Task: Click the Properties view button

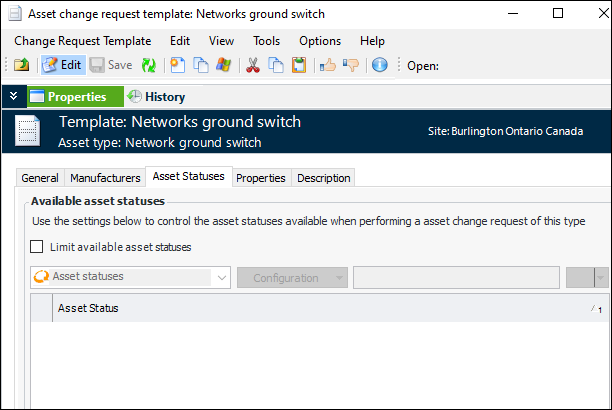Action: click(x=68, y=97)
